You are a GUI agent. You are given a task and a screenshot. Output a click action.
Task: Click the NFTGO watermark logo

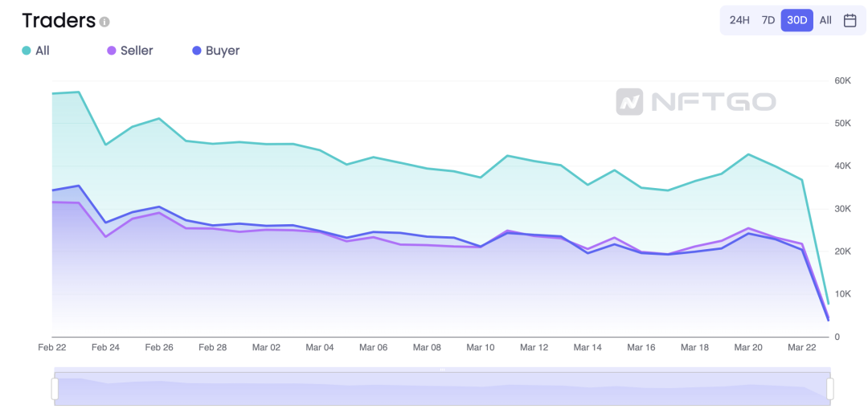point(696,102)
